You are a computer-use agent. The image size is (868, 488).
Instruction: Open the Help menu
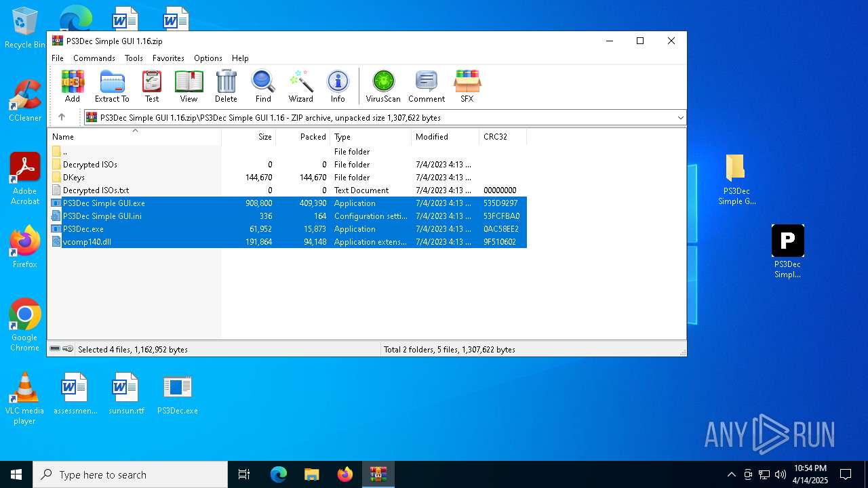(240, 58)
